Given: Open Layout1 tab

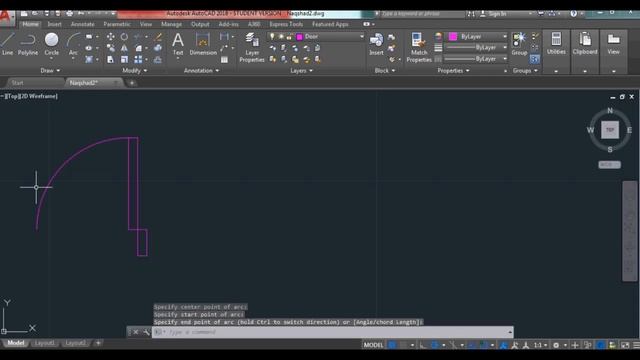Looking at the screenshot, I should pyautogui.click(x=44, y=343).
